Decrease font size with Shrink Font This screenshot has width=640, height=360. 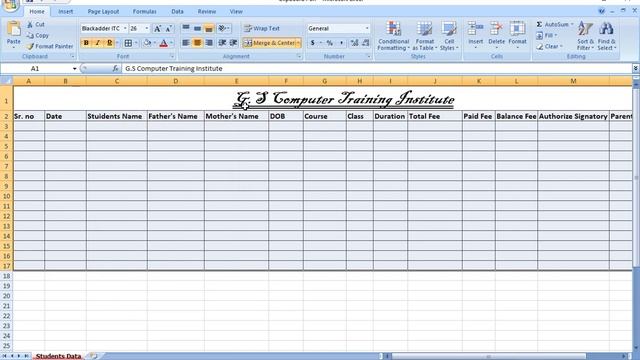(169, 29)
